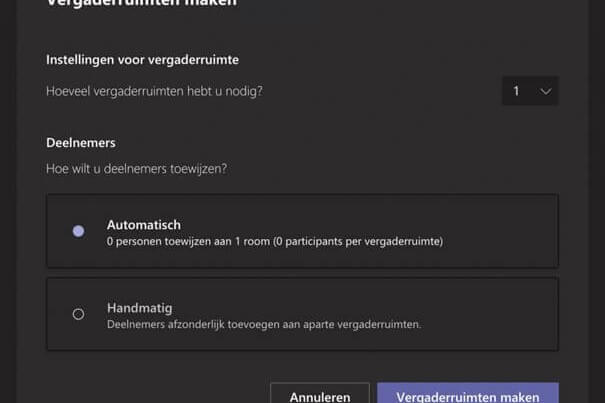Click the number 1 value in the dropdown
This screenshot has height=403, width=605.
click(516, 91)
